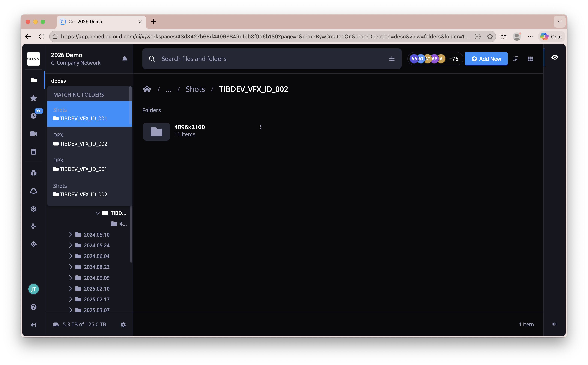
Task: Reload the page with the refresh icon
Action: (42, 36)
